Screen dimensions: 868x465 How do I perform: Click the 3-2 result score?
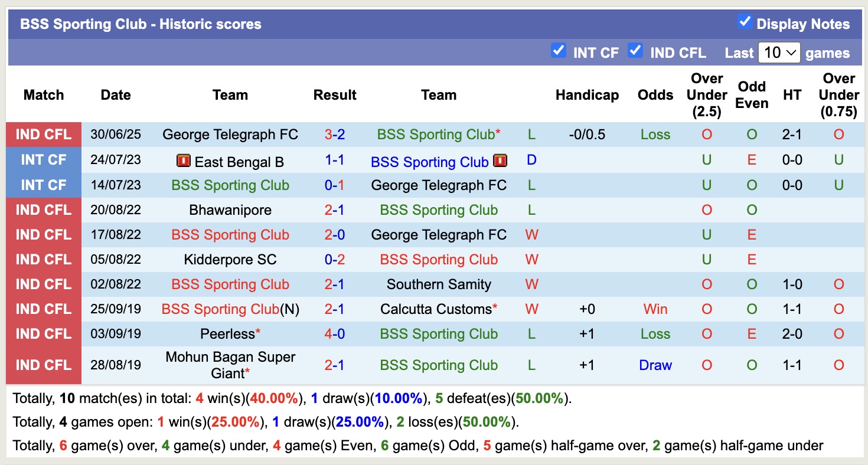[x=335, y=135]
